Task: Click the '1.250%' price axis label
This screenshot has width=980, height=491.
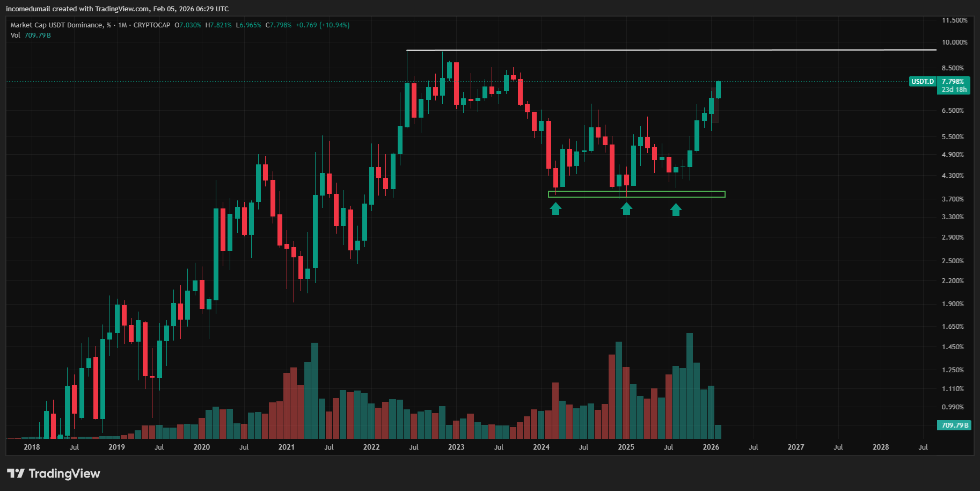Action: click(953, 370)
